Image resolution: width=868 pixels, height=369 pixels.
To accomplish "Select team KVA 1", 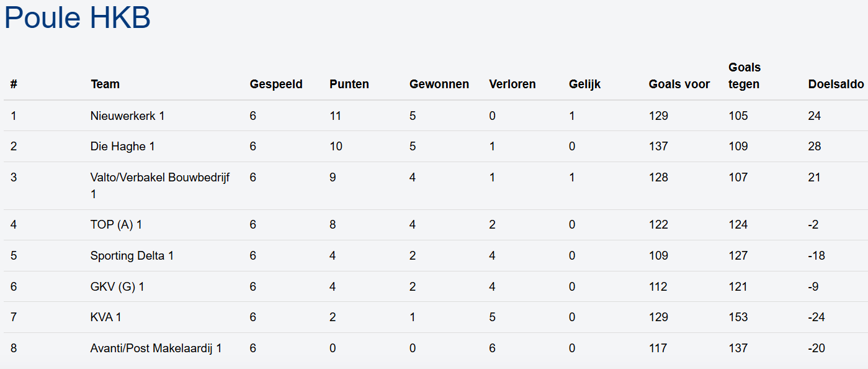I will 105,317.
